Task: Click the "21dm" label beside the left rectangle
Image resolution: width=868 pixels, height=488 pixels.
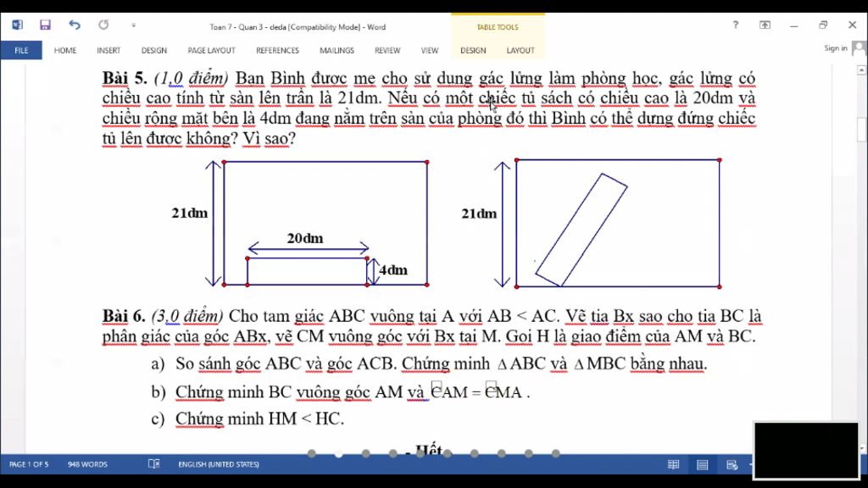Action: 189,213
